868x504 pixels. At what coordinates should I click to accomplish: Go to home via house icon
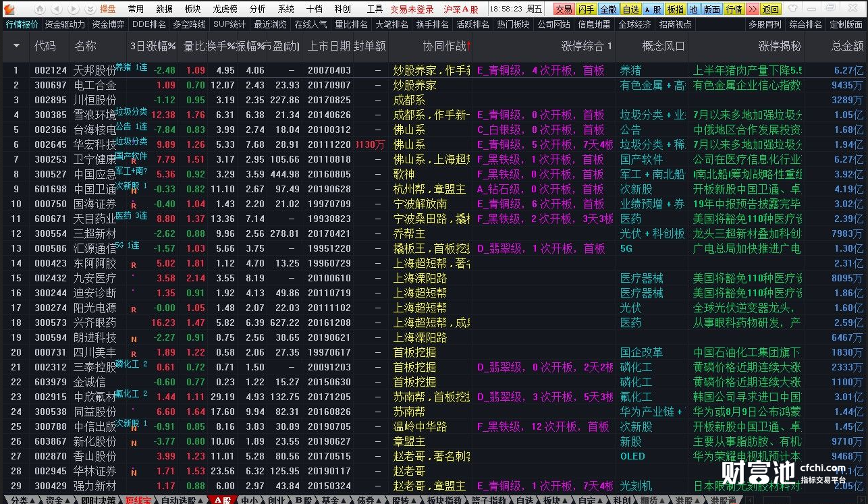[x=40, y=9]
